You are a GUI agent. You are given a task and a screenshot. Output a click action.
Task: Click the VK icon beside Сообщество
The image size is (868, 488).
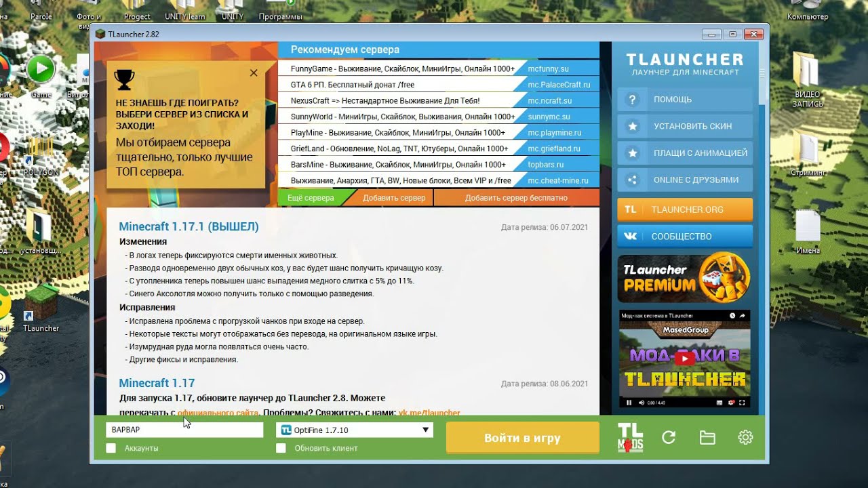[x=631, y=237]
